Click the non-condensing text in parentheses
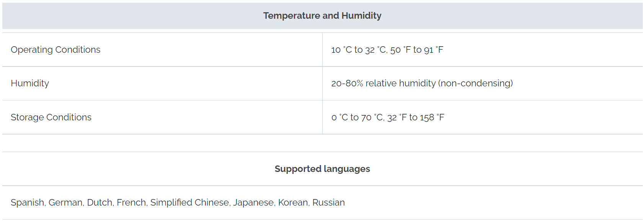Viewport: 644px width, 222px height. tap(475, 83)
